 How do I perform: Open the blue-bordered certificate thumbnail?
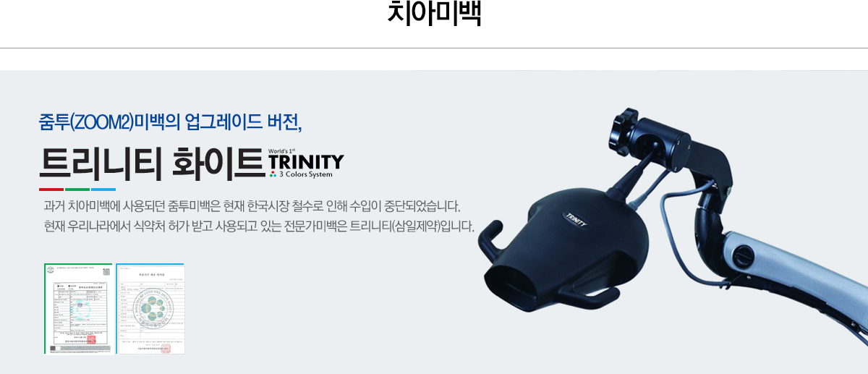point(150,309)
